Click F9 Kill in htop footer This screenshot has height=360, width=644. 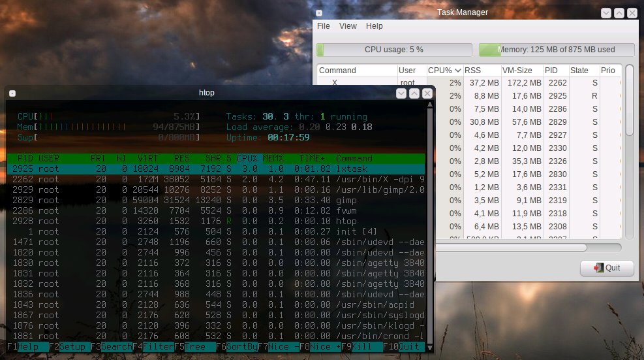tap(362, 347)
